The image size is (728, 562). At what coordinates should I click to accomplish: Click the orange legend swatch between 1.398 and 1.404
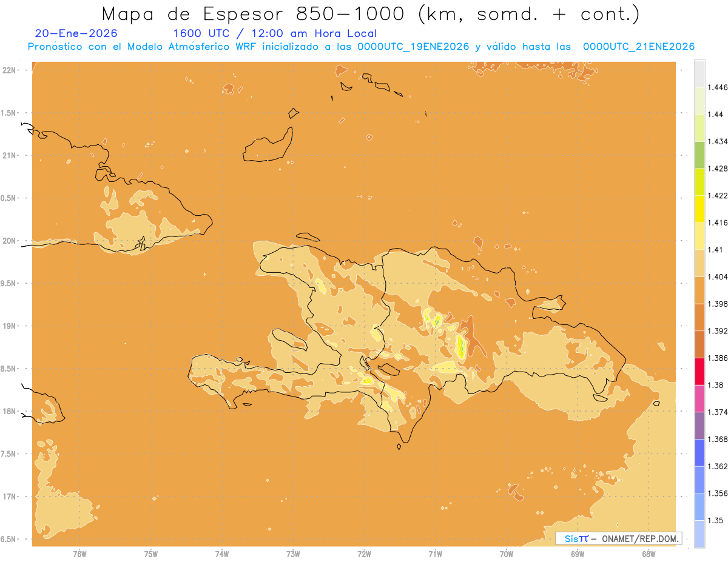tap(699, 290)
